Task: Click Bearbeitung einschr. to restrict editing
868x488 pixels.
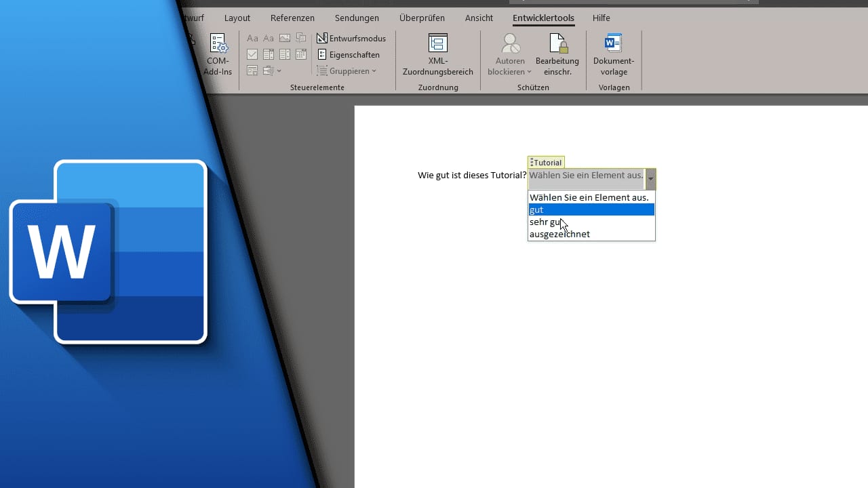Action: [x=557, y=54]
